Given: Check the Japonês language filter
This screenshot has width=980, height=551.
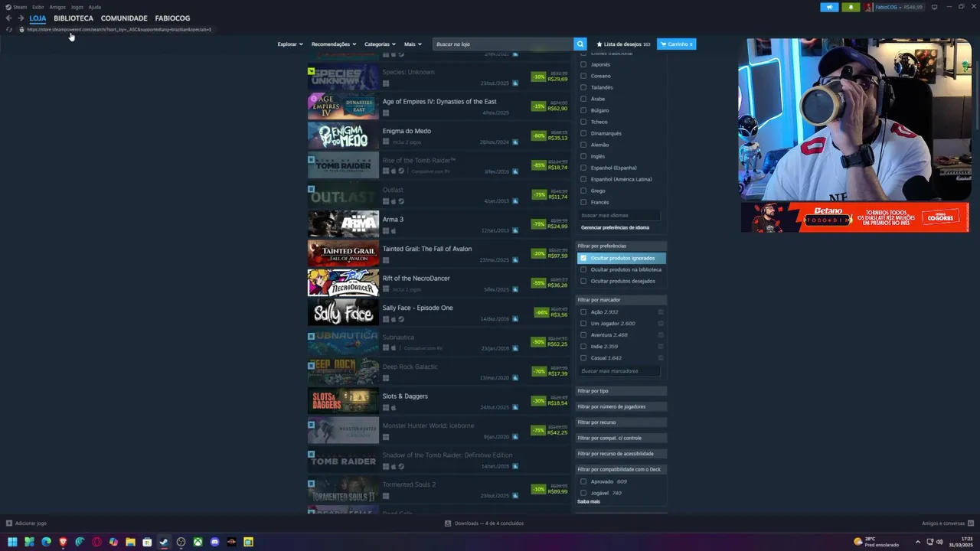Looking at the screenshot, I should pos(583,64).
